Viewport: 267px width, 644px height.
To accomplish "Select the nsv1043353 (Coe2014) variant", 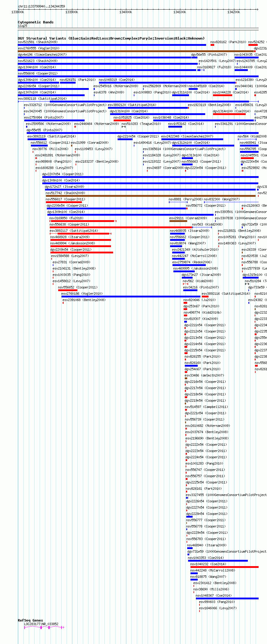I will pyautogui.click(x=218, y=561).
